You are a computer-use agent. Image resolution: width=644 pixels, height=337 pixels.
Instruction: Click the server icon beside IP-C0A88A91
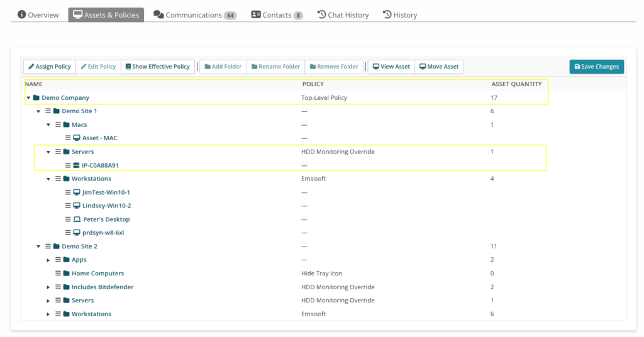tap(77, 165)
